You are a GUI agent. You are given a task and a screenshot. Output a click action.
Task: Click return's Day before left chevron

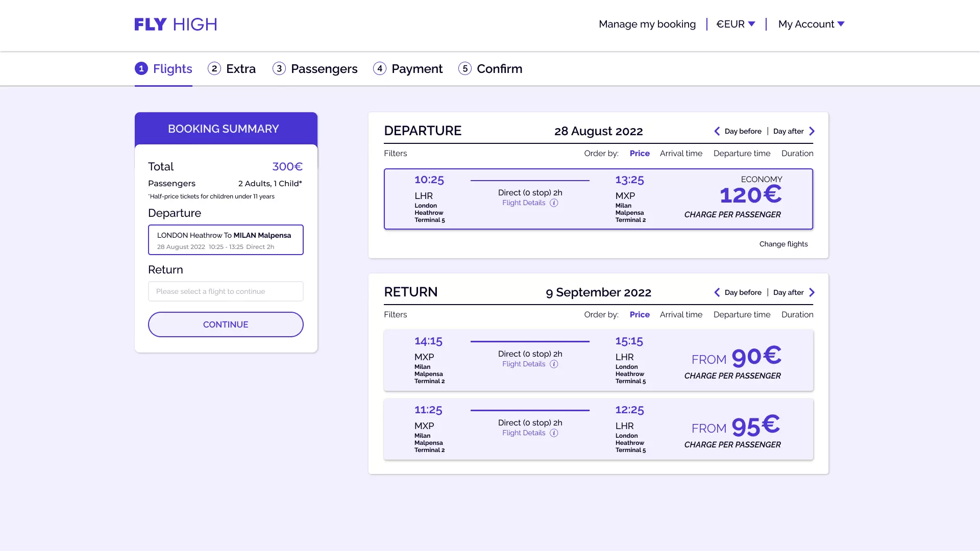pos(717,292)
